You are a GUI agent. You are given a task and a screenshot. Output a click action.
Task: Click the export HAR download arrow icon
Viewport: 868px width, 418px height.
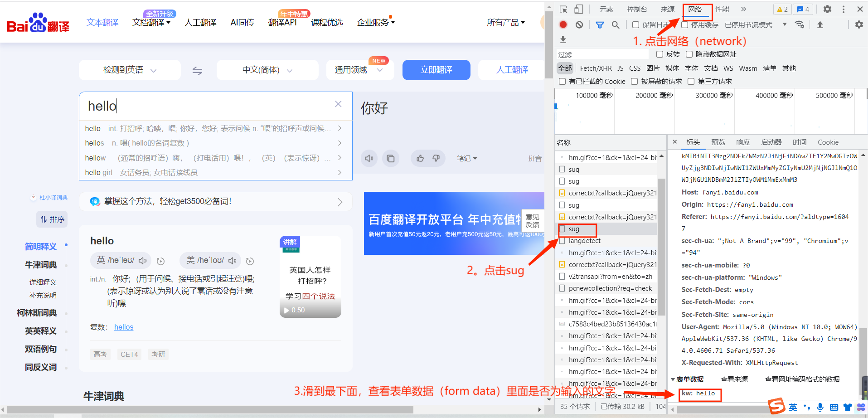tap(563, 39)
